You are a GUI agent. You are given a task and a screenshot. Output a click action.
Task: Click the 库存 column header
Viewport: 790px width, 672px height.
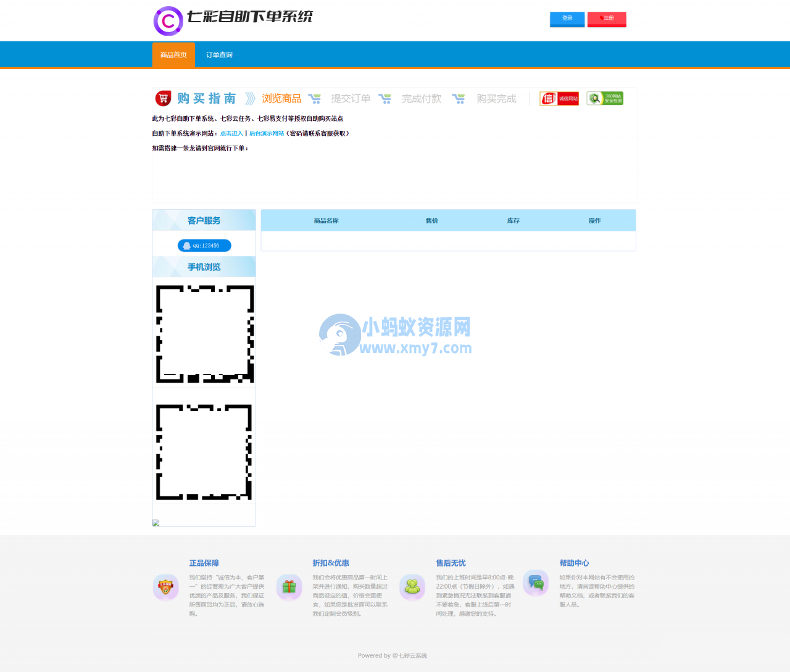tap(513, 221)
